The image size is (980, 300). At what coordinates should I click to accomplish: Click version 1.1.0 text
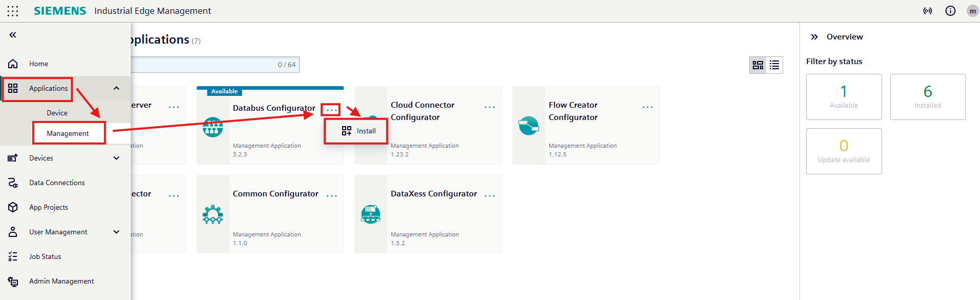coord(239,243)
